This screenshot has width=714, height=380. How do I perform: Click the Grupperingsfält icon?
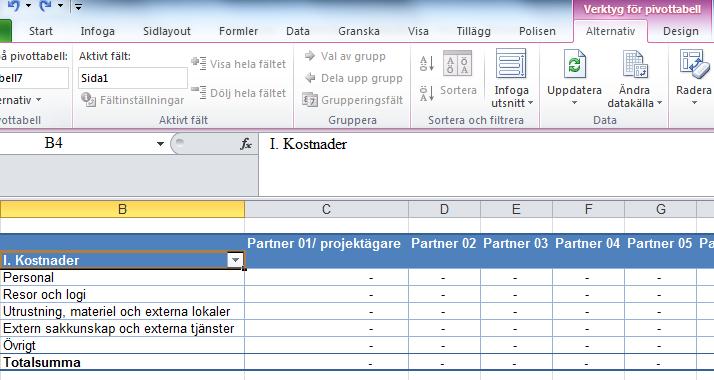310,99
